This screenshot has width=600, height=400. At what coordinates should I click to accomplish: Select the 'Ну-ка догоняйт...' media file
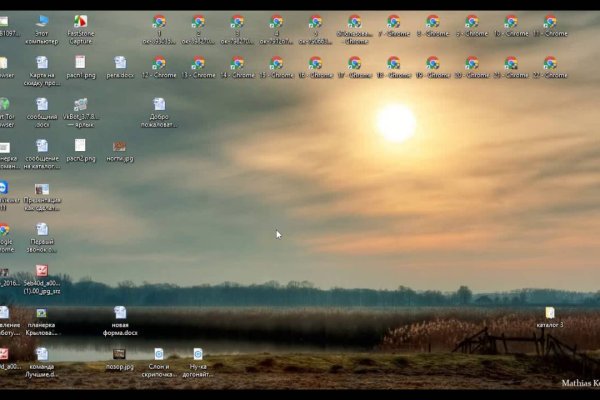198,354
